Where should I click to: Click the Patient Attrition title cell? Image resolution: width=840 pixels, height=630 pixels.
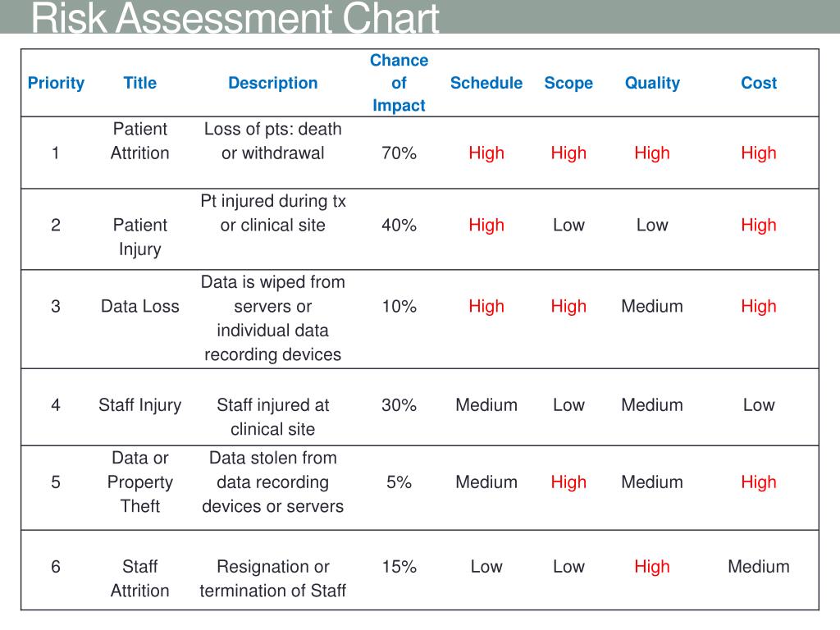tap(139, 141)
